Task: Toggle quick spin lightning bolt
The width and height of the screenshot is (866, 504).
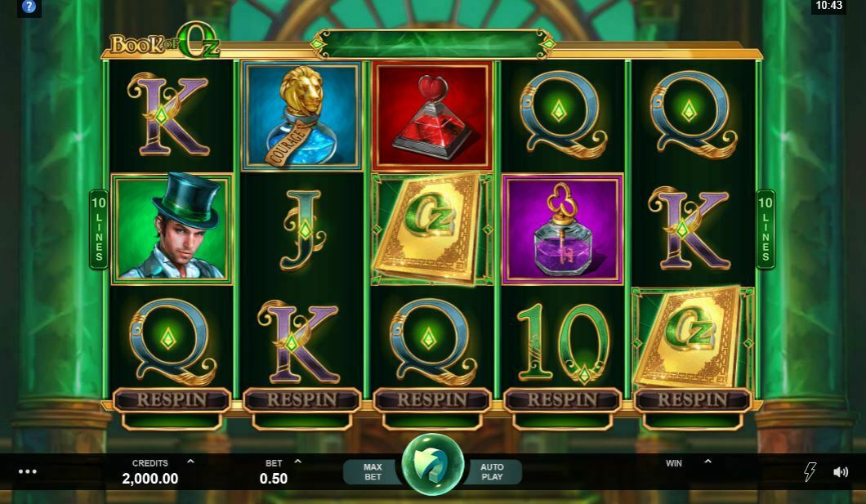Action: (x=810, y=471)
